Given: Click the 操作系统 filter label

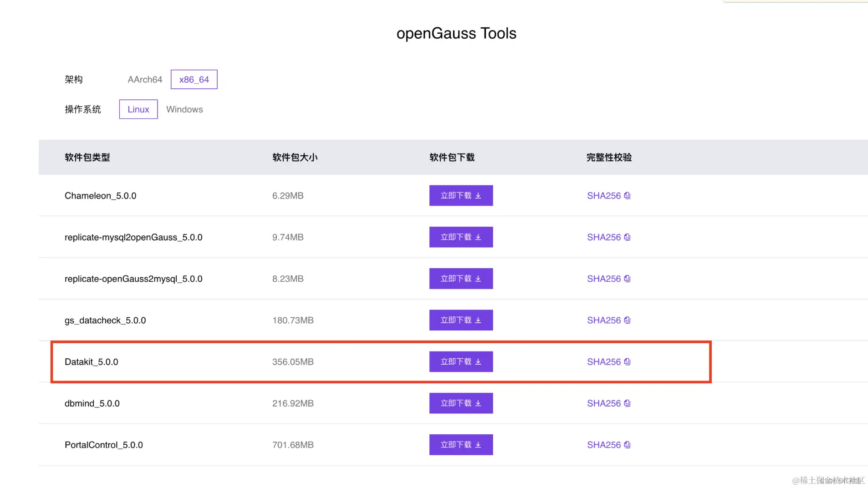Looking at the screenshot, I should pyautogui.click(x=83, y=109).
